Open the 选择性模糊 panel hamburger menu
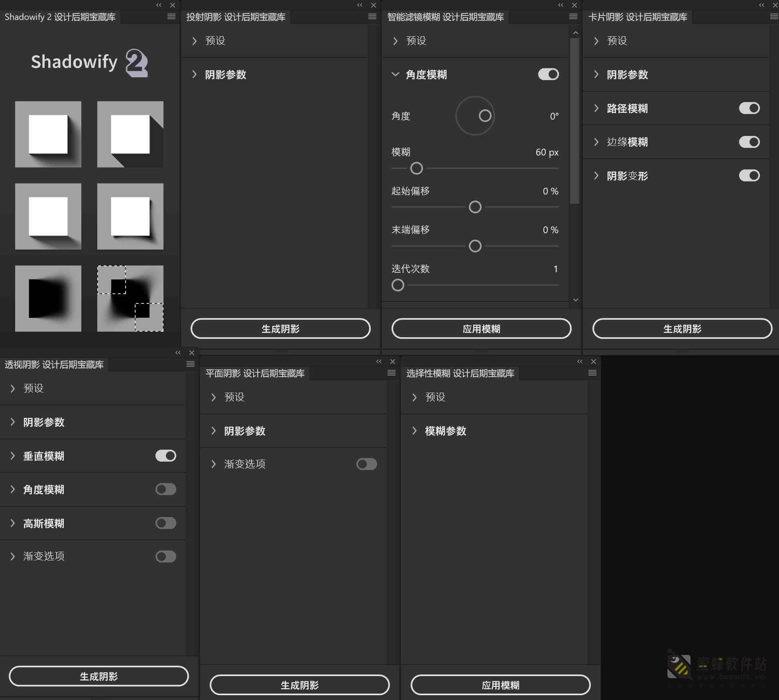The image size is (779, 700). point(592,373)
